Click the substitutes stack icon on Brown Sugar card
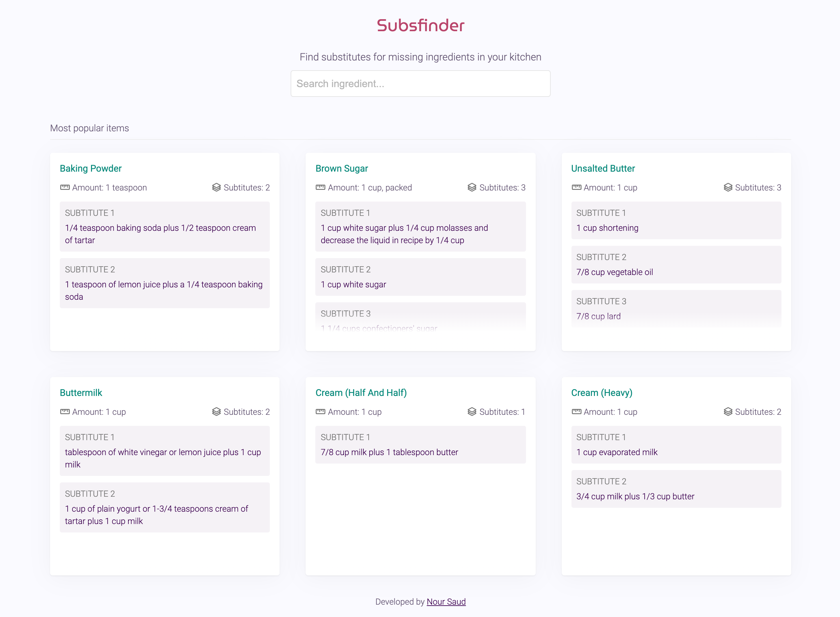 point(472,188)
